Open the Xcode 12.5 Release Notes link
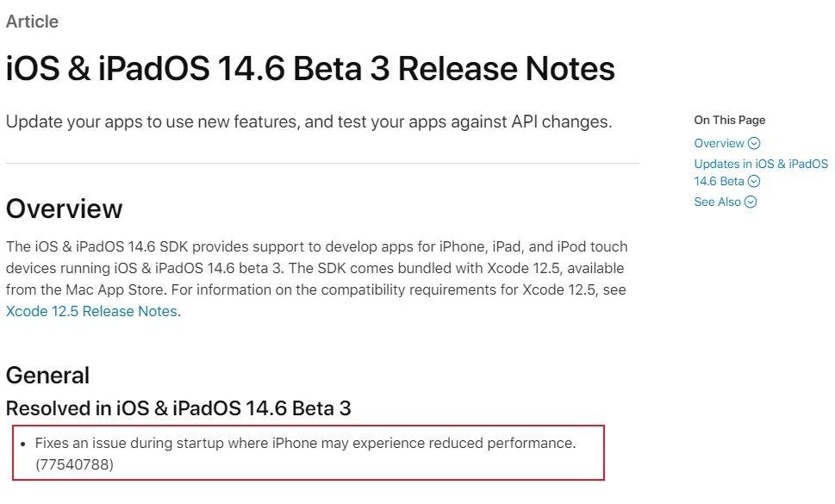 tap(91, 311)
